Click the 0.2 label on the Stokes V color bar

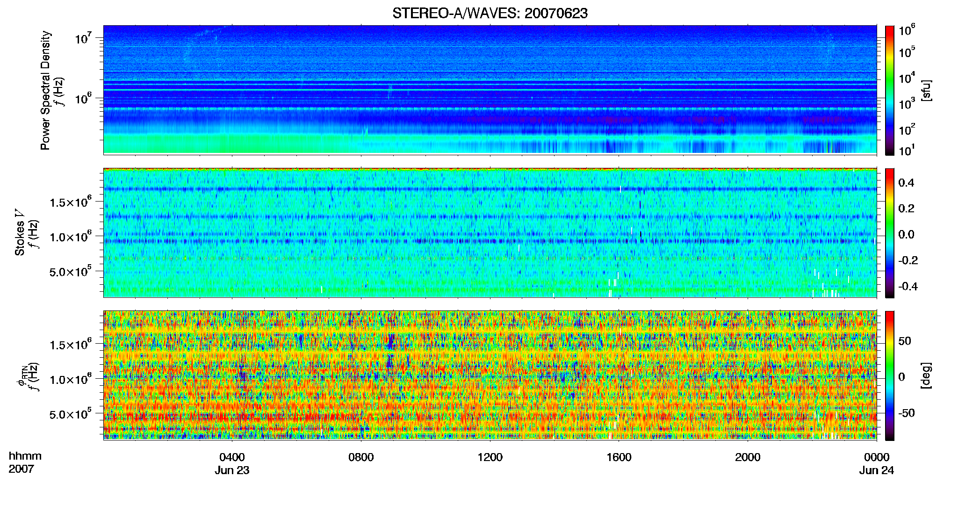(906, 209)
